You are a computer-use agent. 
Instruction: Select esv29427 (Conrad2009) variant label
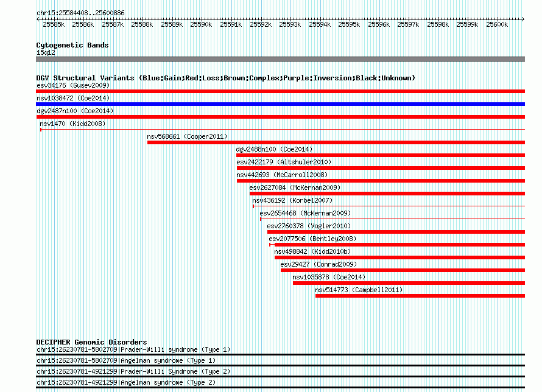pyautogui.click(x=319, y=264)
